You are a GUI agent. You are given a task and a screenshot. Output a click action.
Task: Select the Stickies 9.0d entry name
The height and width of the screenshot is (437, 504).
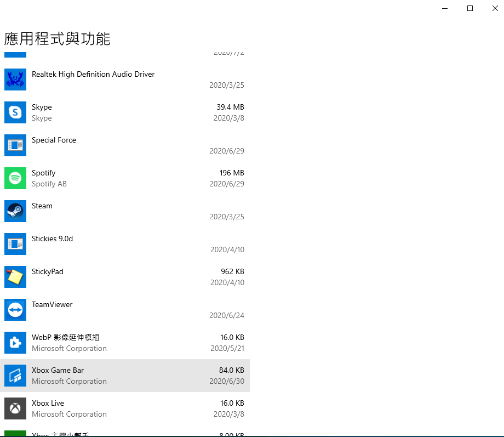tap(53, 239)
